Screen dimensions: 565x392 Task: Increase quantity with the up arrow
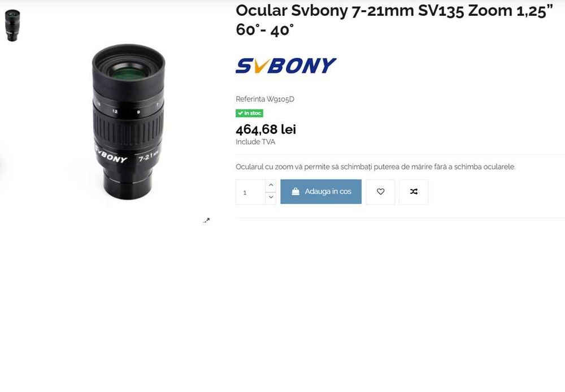tap(271, 185)
